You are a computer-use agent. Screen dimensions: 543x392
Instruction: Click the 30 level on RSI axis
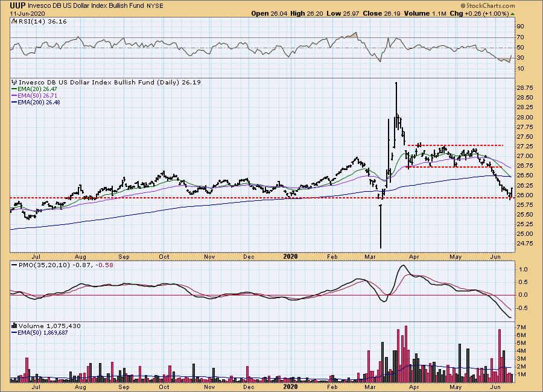point(520,58)
